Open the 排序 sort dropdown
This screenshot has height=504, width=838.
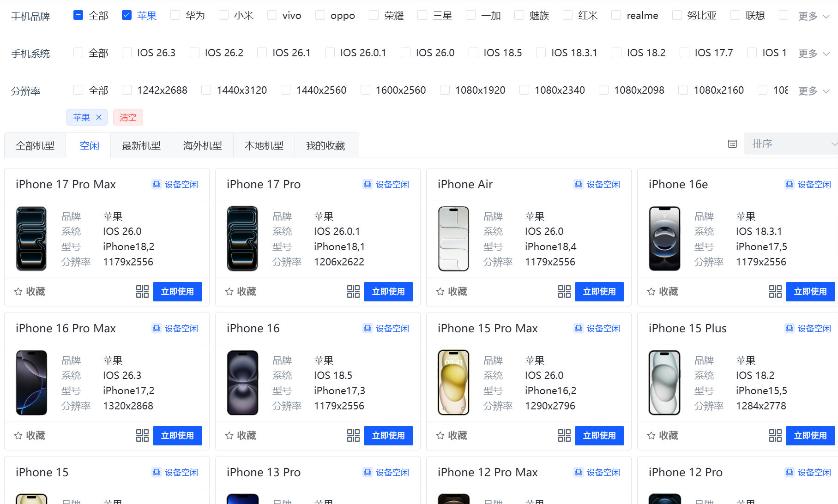pyautogui.click(x=791, y=144)
